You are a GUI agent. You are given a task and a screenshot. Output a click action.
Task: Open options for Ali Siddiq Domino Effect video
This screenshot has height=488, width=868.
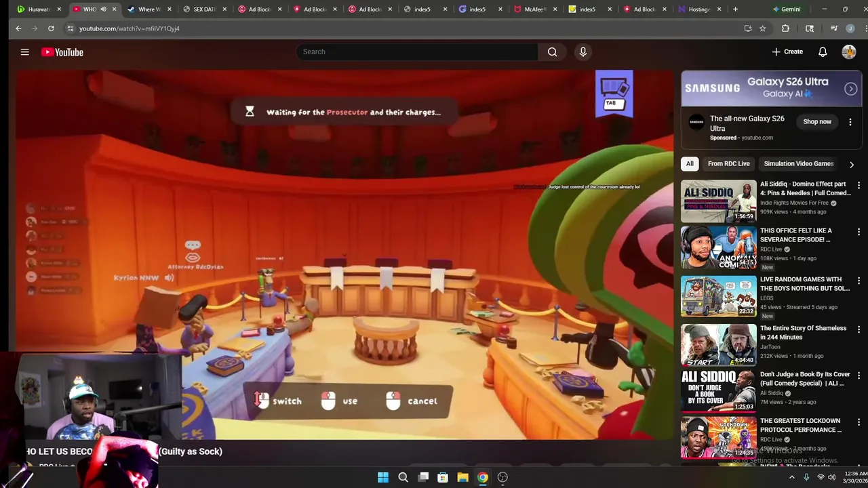tap(859, 185)
